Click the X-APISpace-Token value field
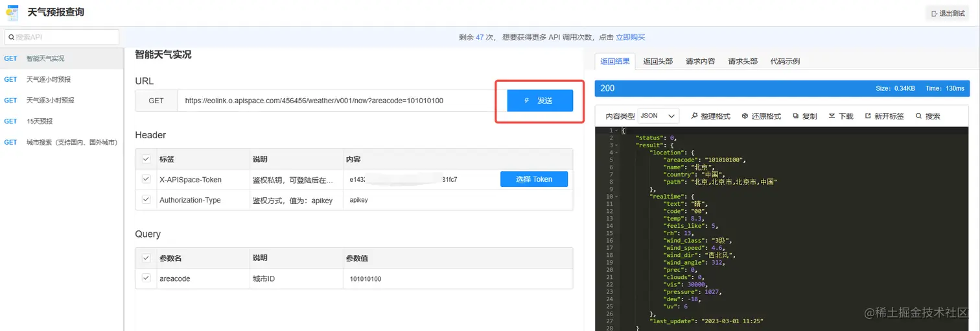 pyautogui.click(x=419, y=179)
